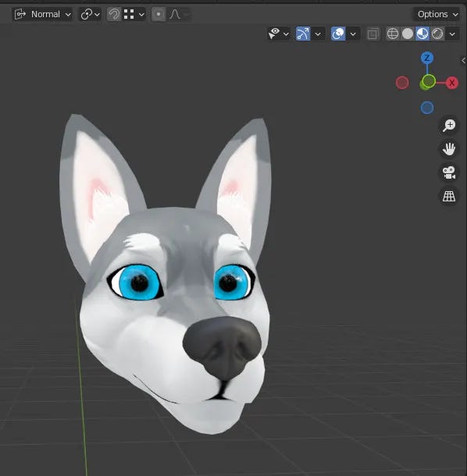Switch to solid viewport shading
The width and height of the screenshot is (467, 476).
click(408, 34)
